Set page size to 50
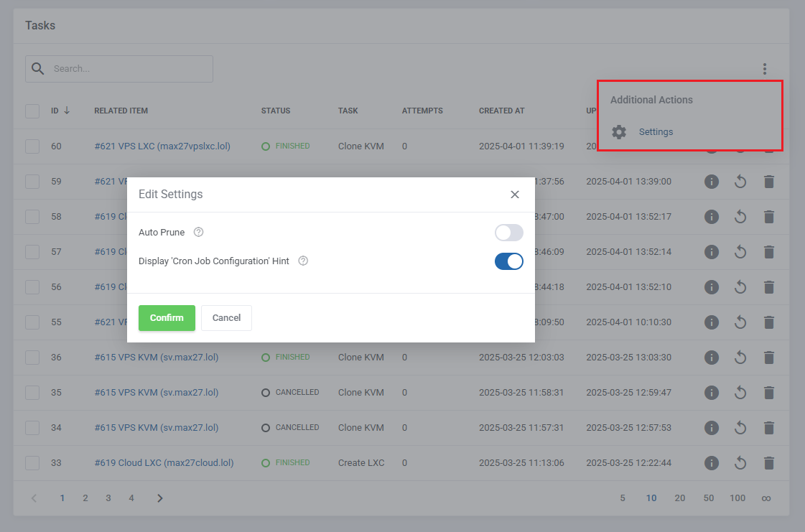The height and width of the screenshot is (532, 805). pyautogui.click(x=709, y=498)
